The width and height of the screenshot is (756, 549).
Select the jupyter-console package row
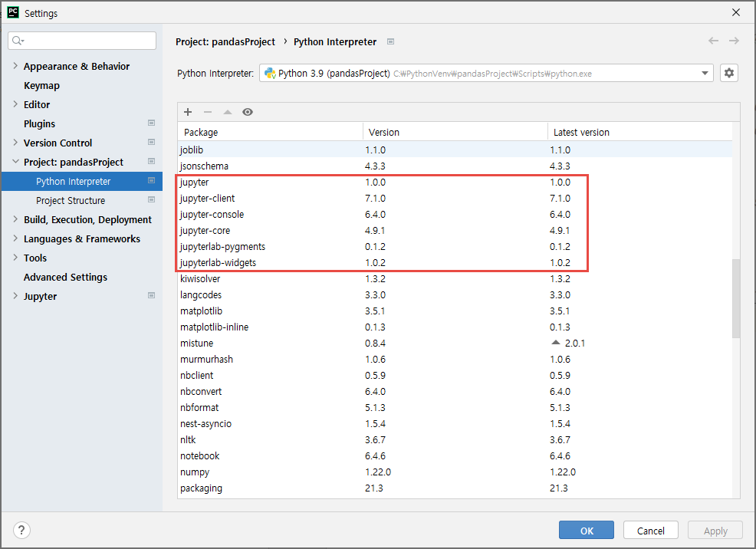(x=455, y=214)
